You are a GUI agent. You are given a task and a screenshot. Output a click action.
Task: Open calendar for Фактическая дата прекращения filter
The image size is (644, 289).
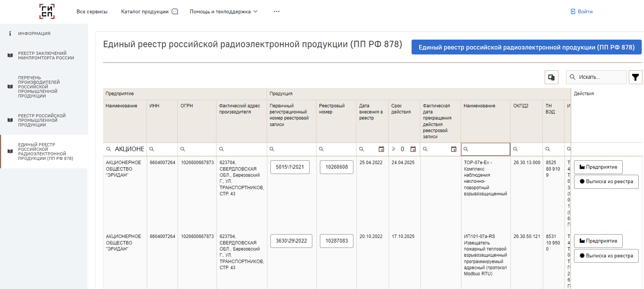pos(454,149)
